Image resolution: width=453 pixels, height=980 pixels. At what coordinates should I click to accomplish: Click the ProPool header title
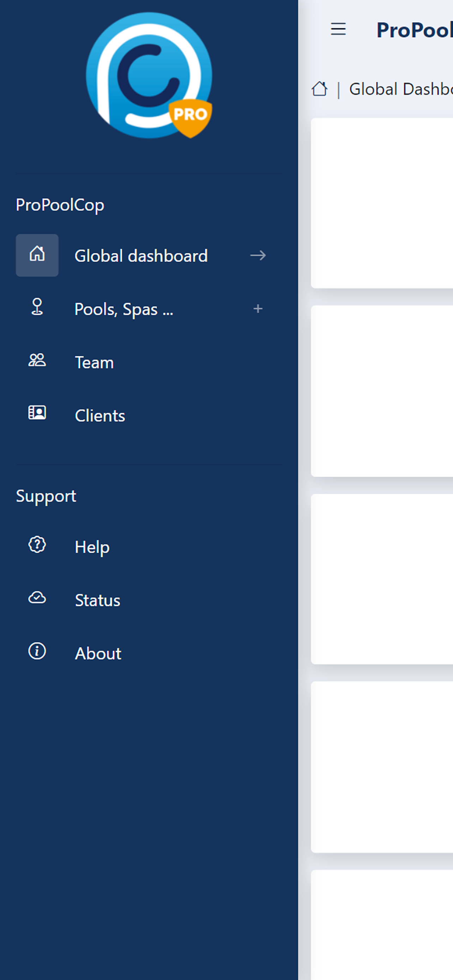415,30
